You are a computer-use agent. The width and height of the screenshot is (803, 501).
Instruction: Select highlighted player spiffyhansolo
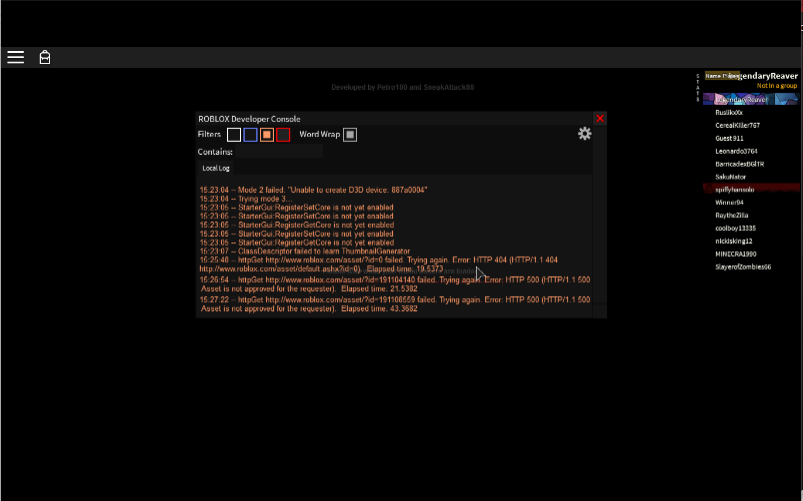click(751, 190)
